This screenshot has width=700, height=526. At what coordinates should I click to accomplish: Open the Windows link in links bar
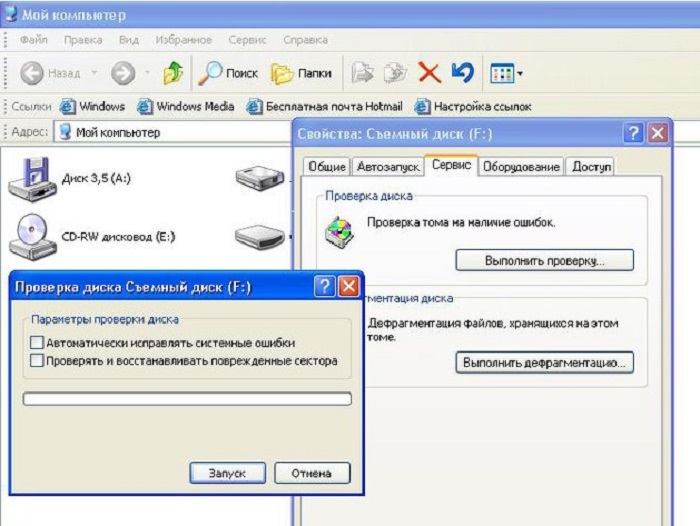tap(92, 106)
